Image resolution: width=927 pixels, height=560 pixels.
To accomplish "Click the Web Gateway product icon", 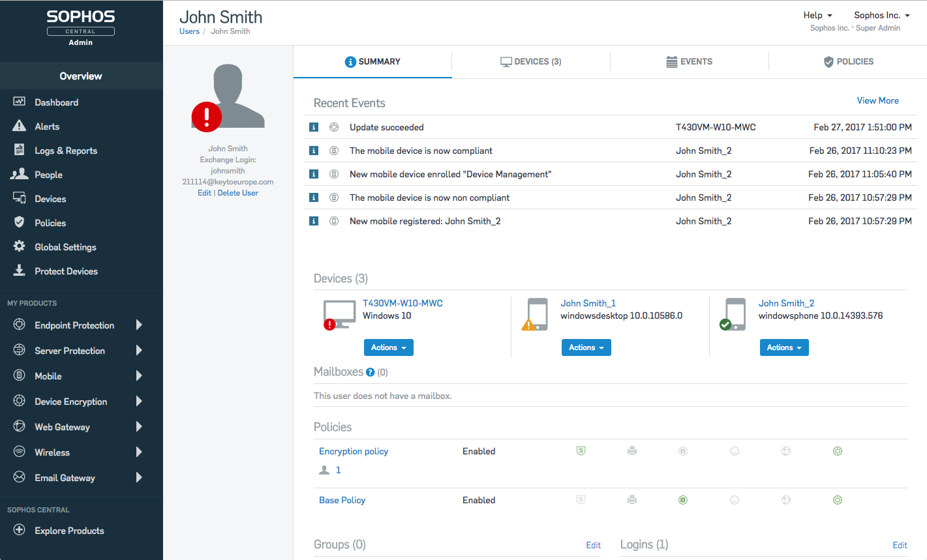I will point(20,426).
